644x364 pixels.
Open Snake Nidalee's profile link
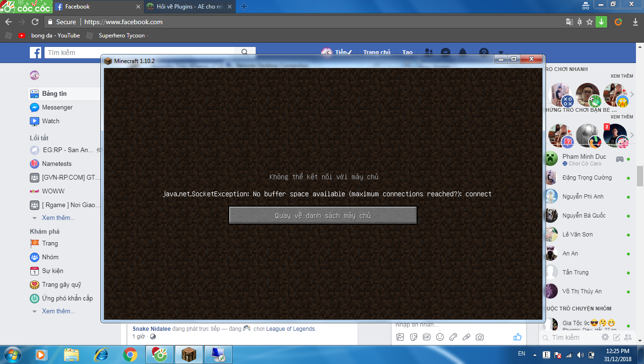point(152,328)
